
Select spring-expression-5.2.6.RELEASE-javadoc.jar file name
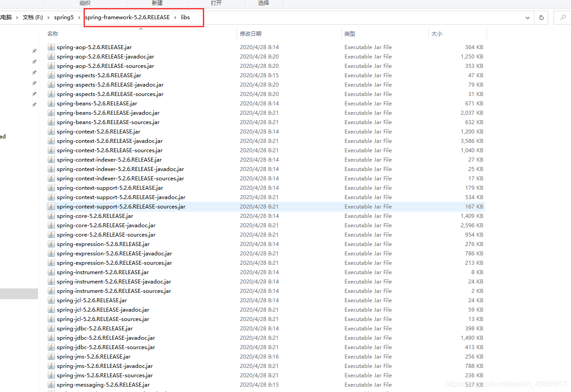(114, 253)
